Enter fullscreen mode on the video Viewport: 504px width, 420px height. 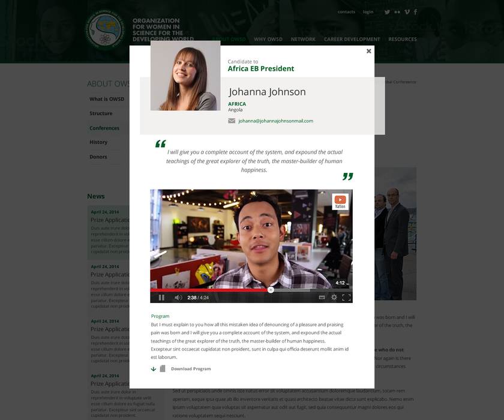346,298
